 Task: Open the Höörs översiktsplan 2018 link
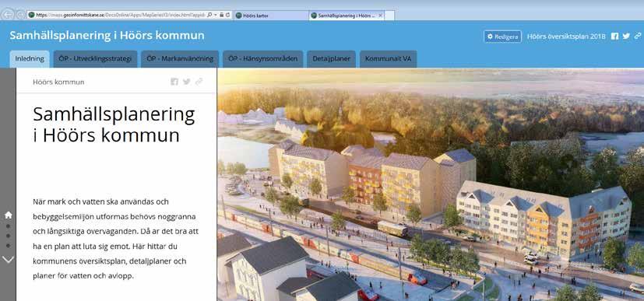566,37
